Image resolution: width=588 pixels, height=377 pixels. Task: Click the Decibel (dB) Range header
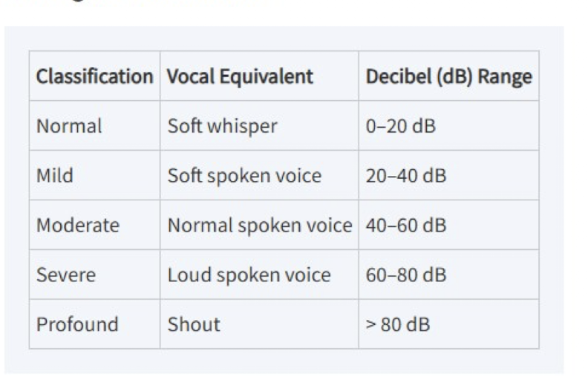(448, 76)
